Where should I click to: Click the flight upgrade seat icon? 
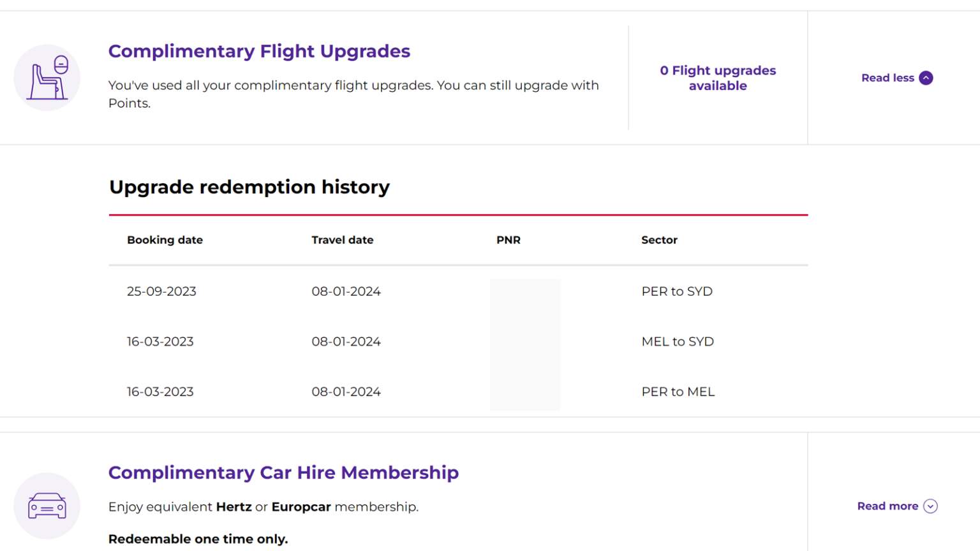click(x=47, y=77)
